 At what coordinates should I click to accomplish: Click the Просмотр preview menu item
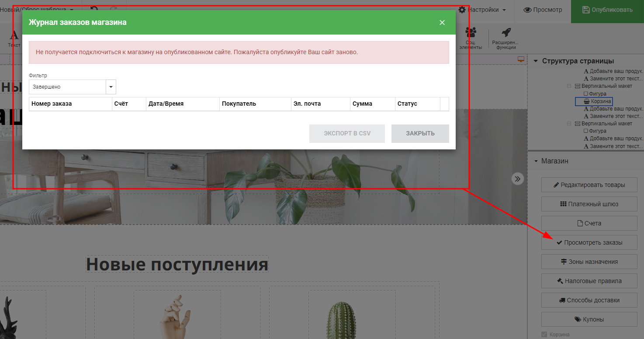(x=543, y=10)
